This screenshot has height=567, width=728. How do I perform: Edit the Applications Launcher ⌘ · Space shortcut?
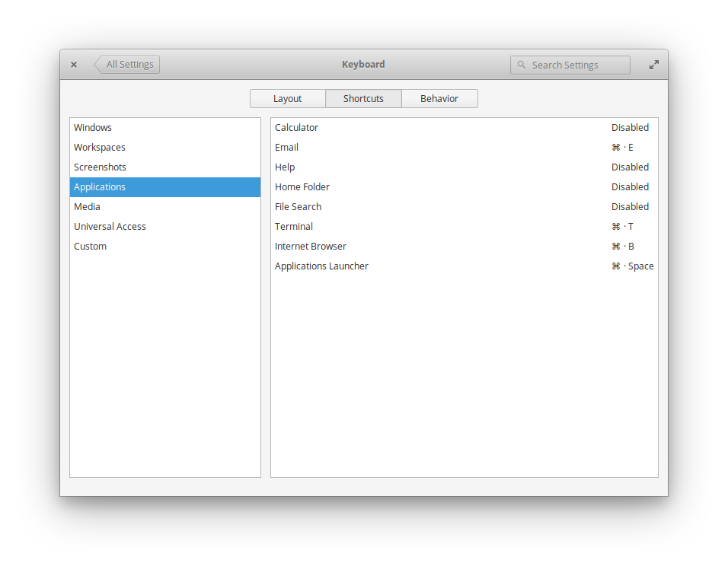632,266
